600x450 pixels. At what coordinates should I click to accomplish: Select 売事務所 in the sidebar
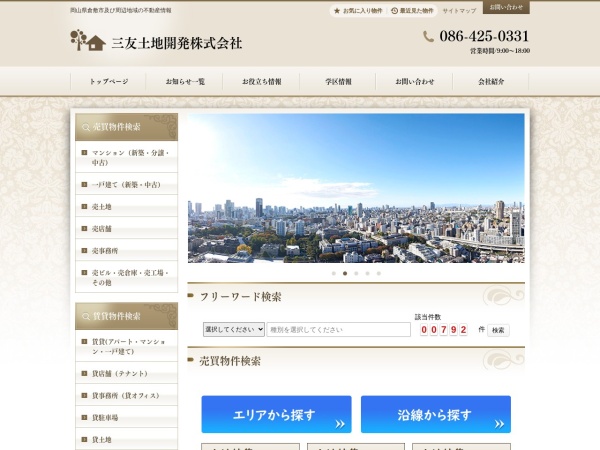[127, 251]
